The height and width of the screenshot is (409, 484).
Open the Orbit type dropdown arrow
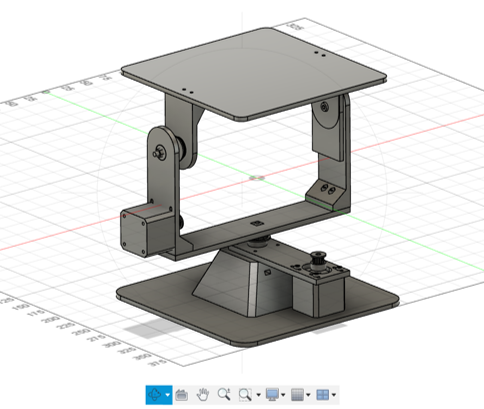[x=167, y=395]
